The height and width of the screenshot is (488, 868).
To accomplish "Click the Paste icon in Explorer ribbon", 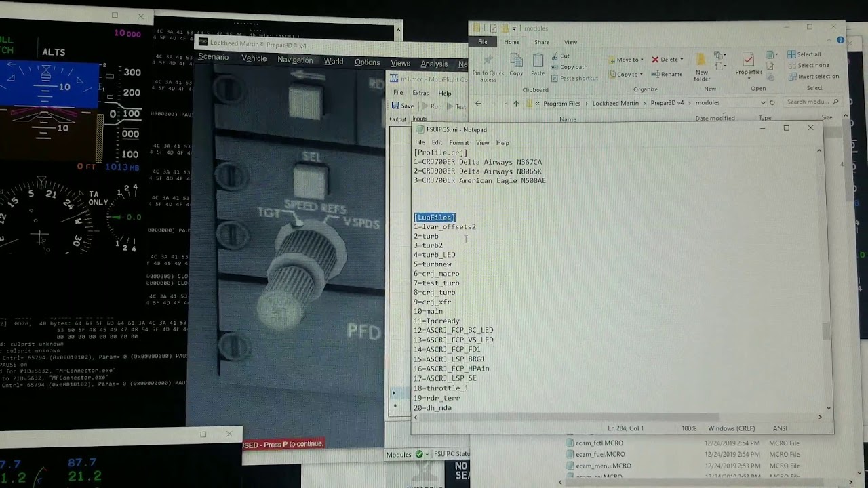I will click(538, 60).
